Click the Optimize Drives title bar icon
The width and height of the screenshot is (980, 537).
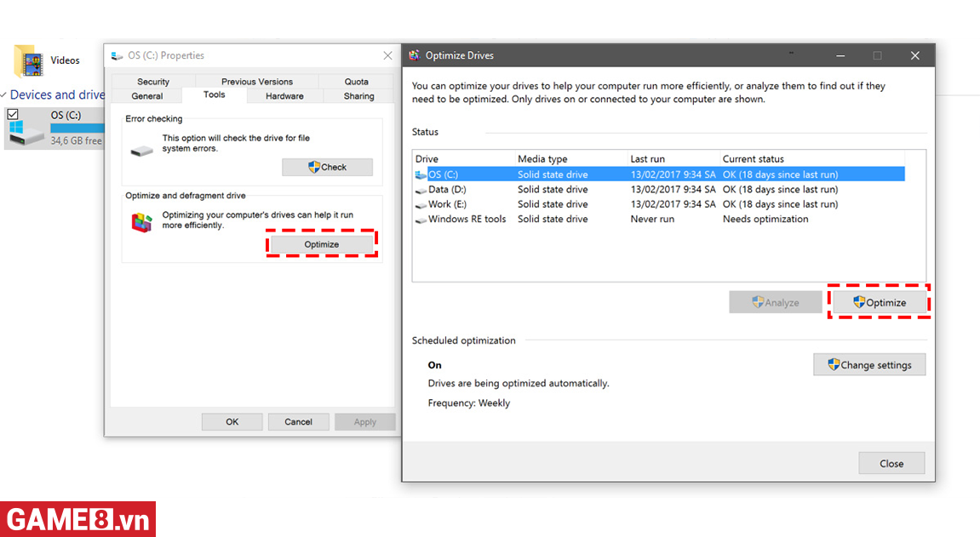415,55
